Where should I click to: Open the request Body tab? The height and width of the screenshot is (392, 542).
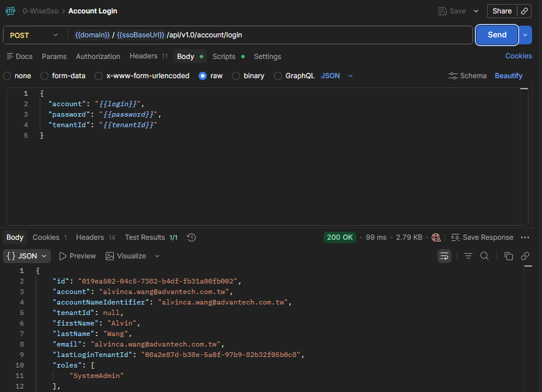(x=190, y=57)
